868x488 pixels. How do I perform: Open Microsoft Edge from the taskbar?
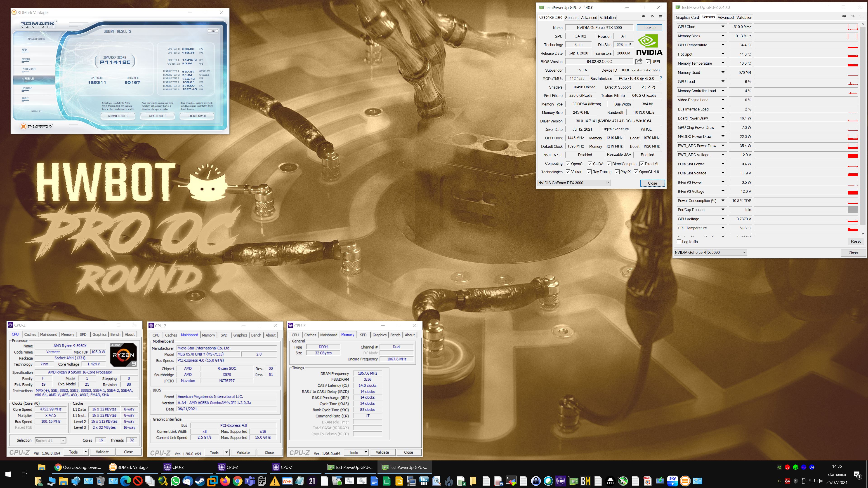click(x=126, y=481)
